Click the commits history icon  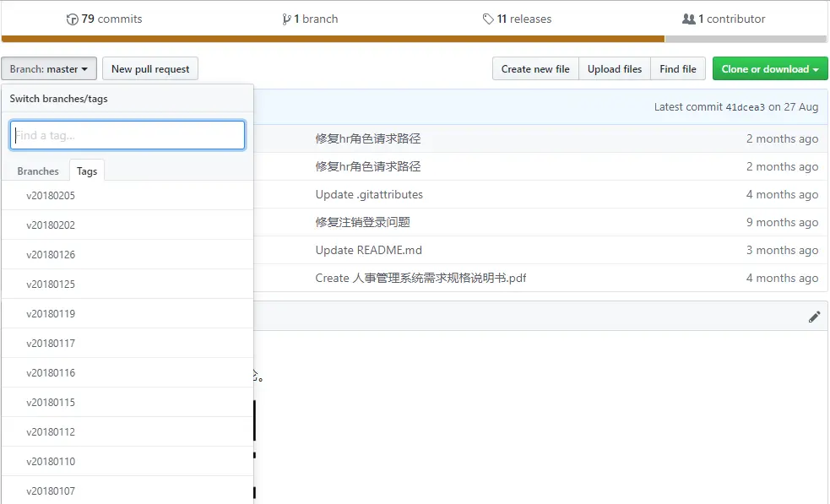72,19
